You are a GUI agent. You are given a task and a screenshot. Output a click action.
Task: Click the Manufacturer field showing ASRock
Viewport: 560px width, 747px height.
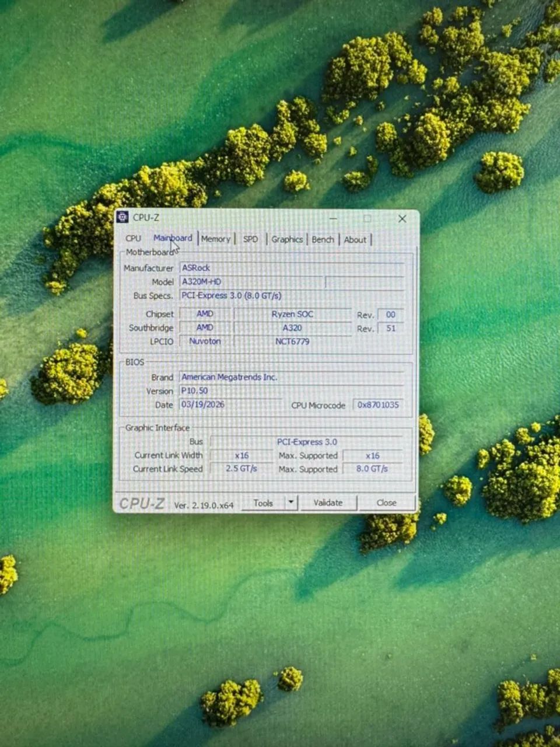tap(292, 268)
